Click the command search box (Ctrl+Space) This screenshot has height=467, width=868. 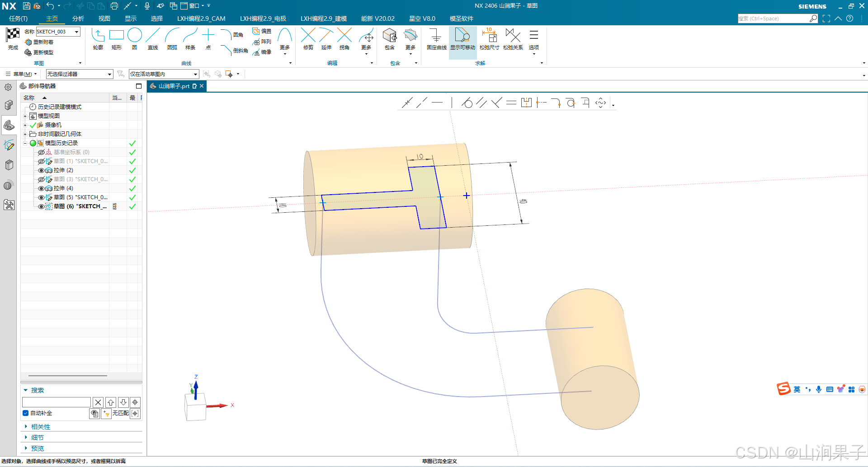774,19
